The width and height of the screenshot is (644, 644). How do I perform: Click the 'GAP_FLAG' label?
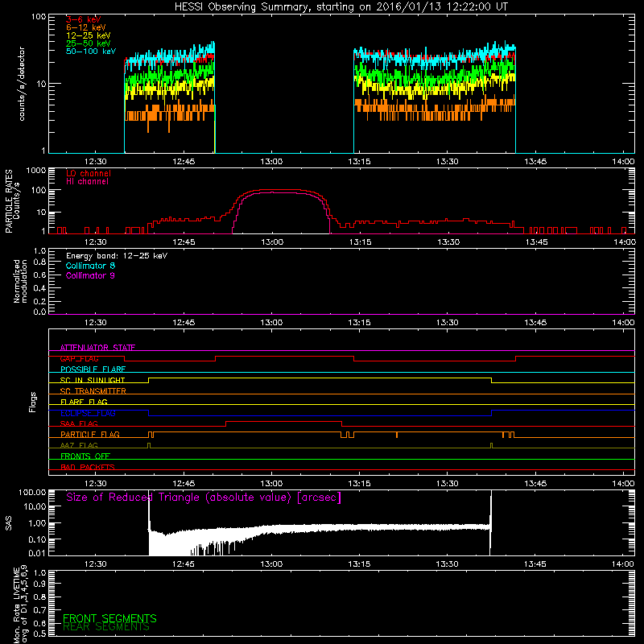pyautogui.click(x=79, y=359)
